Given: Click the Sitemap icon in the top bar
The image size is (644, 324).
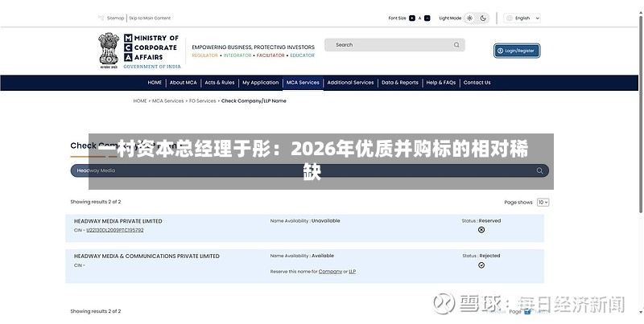Looking at the screenshot, I should tap(101, 18).
